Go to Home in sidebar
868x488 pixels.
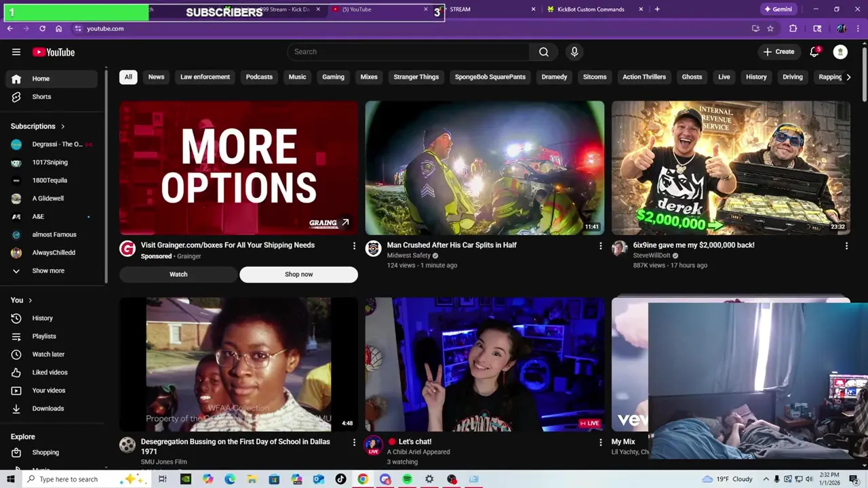coord(52,79)
